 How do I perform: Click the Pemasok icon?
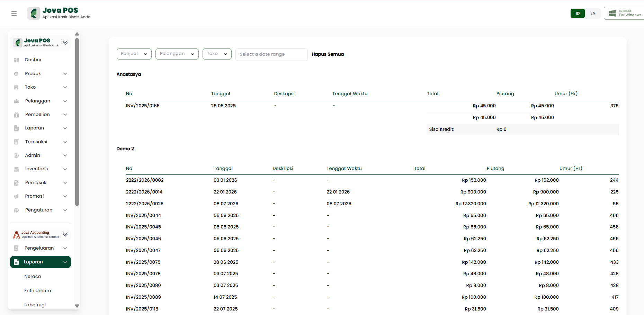tap(16, 183)
